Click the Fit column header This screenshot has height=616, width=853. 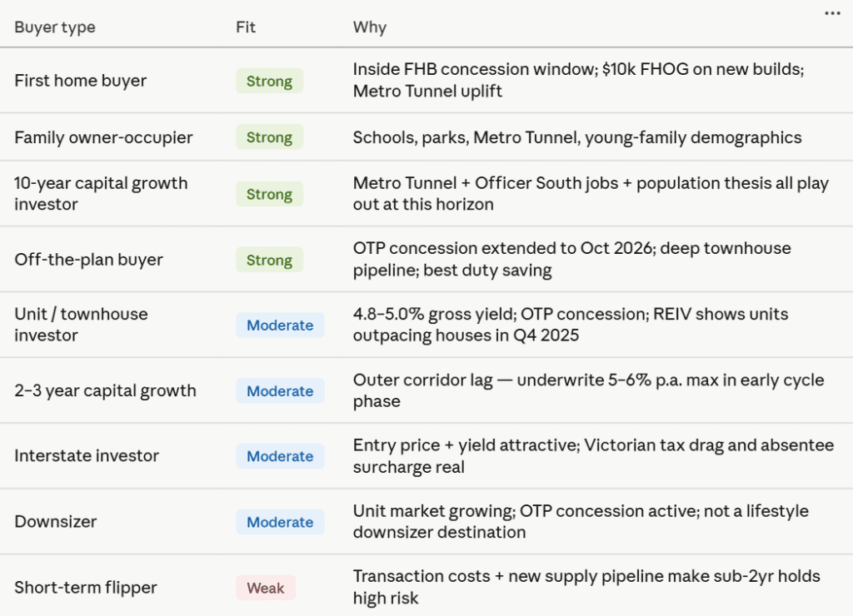pos(246,27)
